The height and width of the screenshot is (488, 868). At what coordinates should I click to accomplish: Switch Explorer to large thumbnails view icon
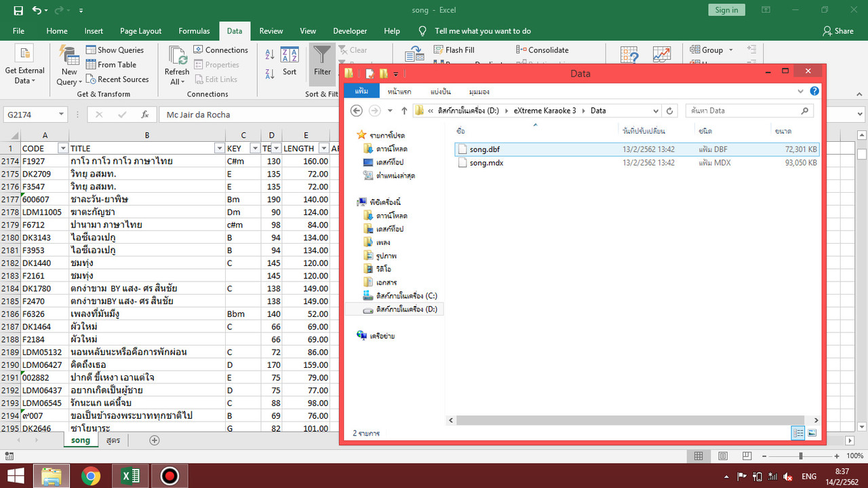pos(812,432)
